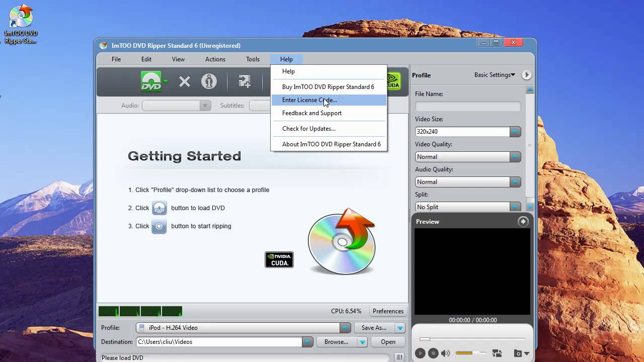This screenshot has width=644, height=362.
Task: Click the Save As... button
Action: point(374,328)
